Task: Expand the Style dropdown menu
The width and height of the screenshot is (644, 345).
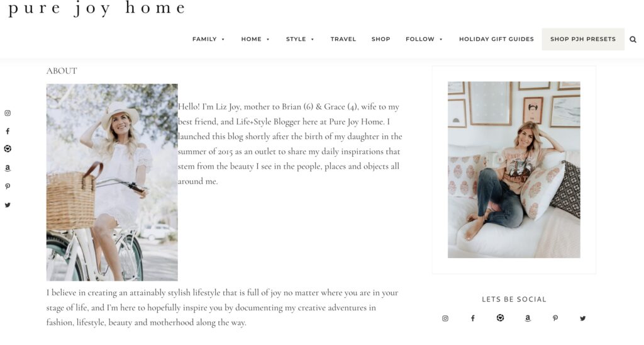Action: click(300, 39)
